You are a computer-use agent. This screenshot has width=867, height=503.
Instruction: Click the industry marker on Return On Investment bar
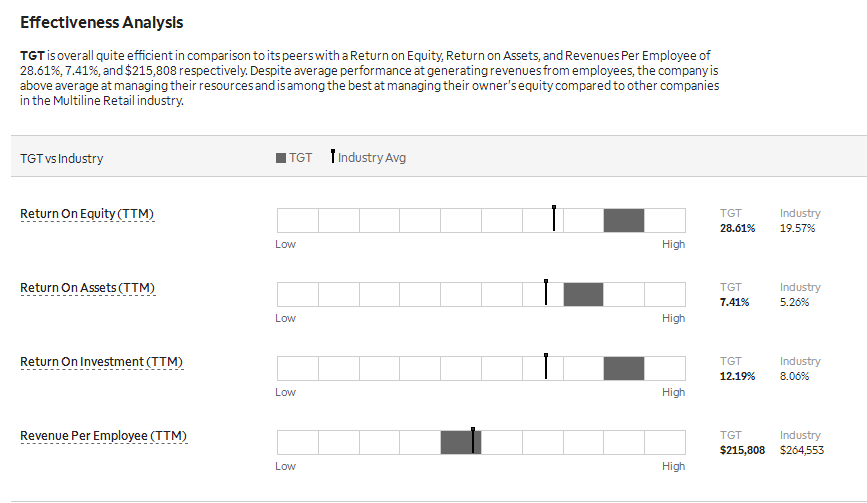pyautogui.click(x=546, y=366)
